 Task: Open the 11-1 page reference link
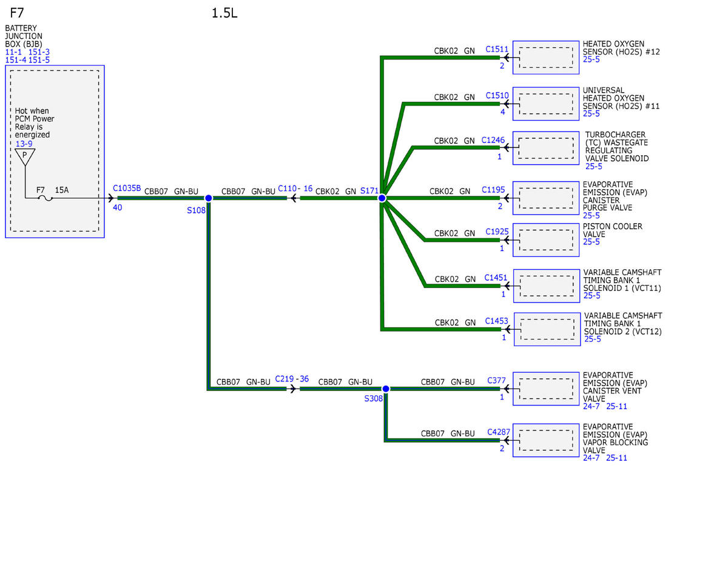pyautogui.click(x=13, y=52)
